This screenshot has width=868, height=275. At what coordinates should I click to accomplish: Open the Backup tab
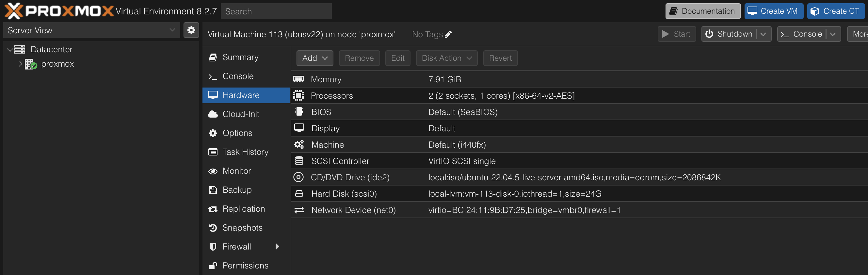click(246, 190)
